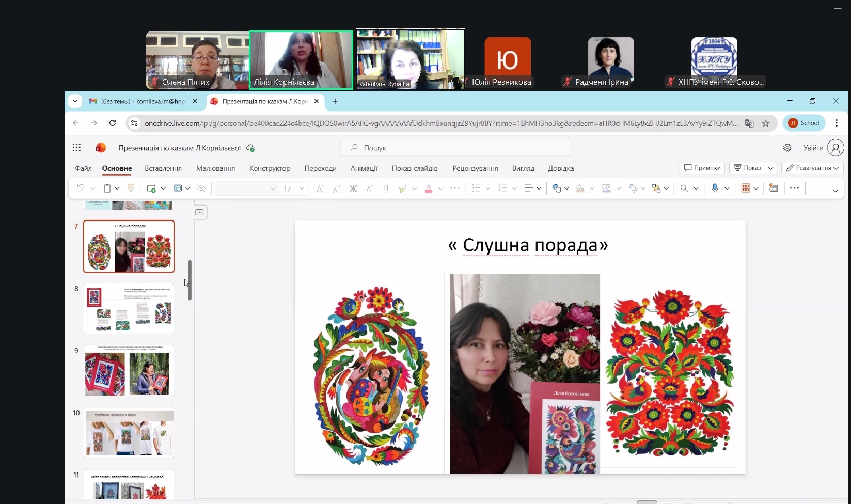Image resolution: width=851 pixels, height=504 pixels.
Task: Click the Designer icon in toolbar
Action: pyautogui.click(x=774, y=188)
